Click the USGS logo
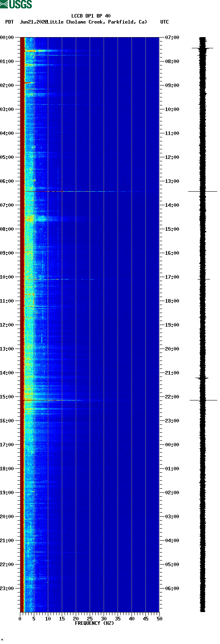220x644 pixels. click(x=16, y=4)
